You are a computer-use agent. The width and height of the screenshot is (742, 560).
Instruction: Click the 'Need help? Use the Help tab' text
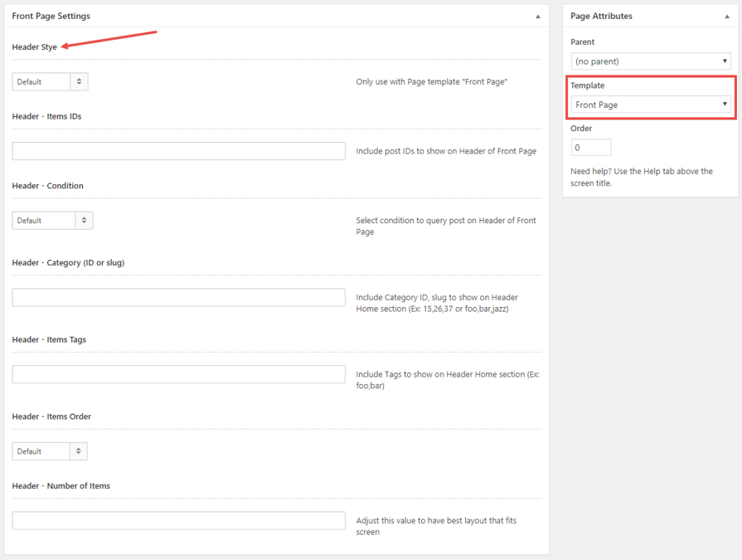coord(641,177)
